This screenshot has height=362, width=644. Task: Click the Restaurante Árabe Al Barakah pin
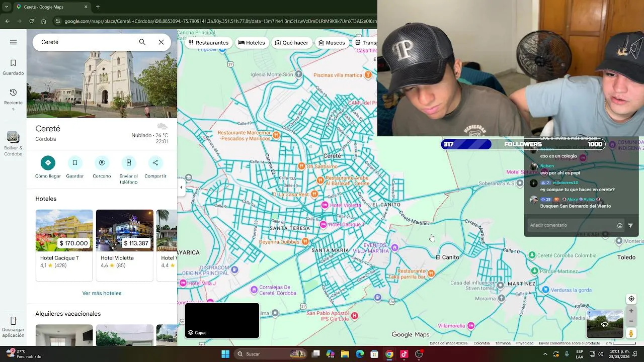pos(320,180)
